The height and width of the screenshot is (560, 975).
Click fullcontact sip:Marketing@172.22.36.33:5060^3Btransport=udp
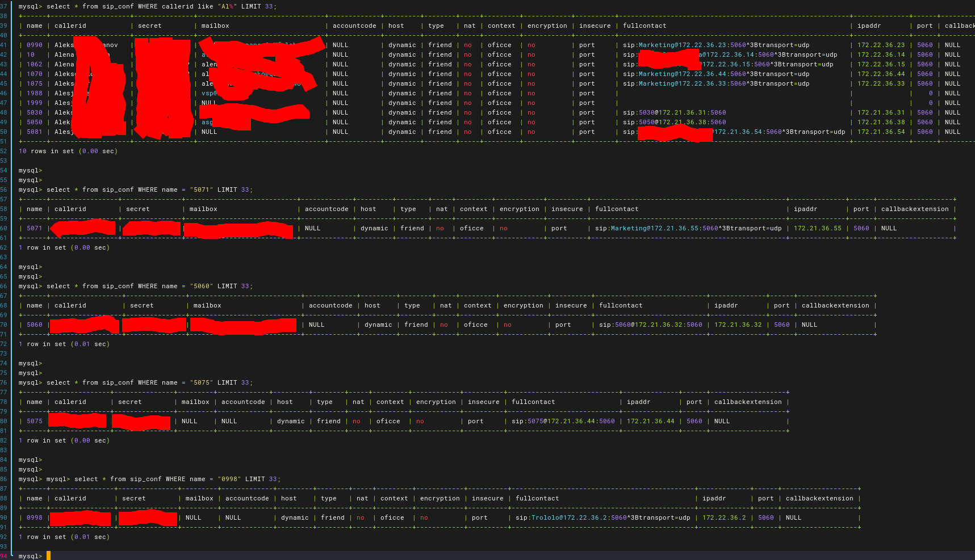click(716, 83)
